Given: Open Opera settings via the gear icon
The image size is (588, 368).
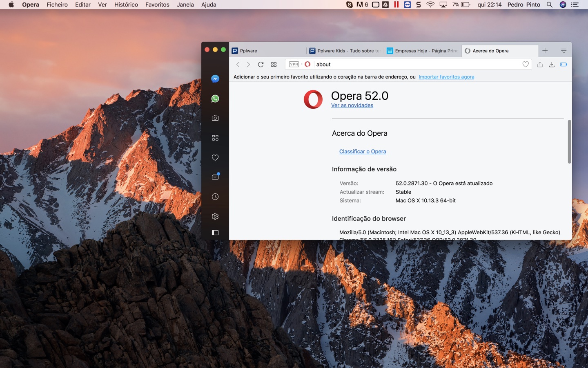Looking at the screenshot, I should 215,216.
